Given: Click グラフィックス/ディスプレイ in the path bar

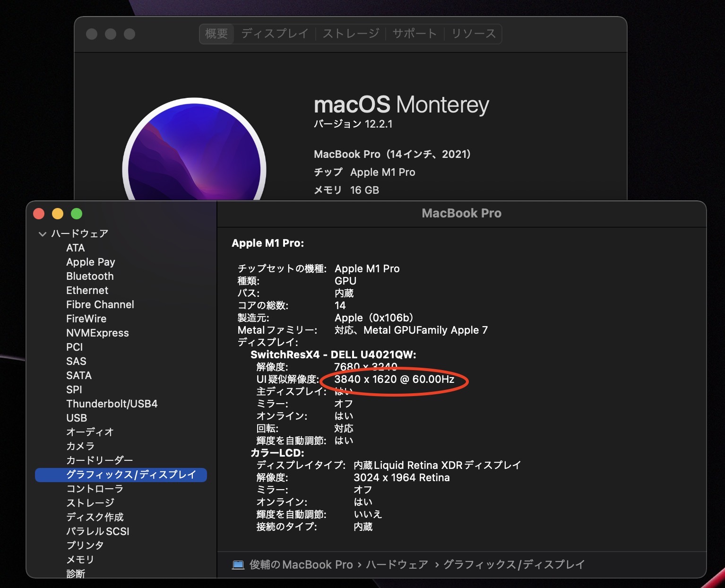Looking at the screenshot, I should pos(514,565).
